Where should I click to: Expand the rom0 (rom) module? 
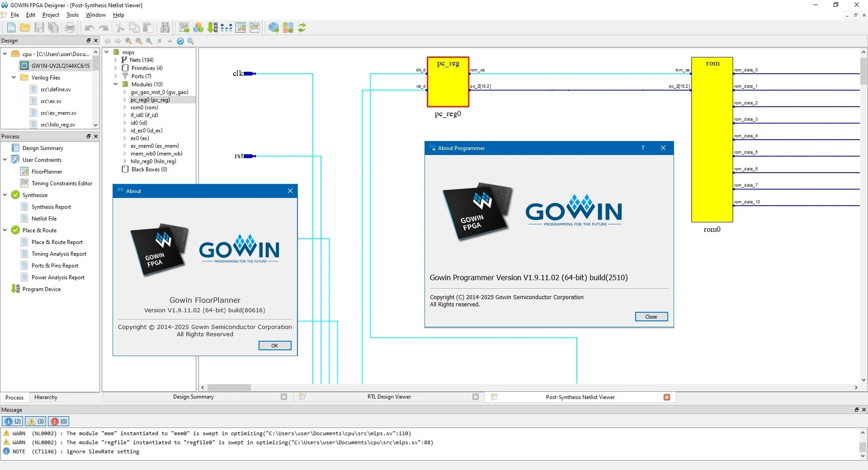[x=125, y=108]
